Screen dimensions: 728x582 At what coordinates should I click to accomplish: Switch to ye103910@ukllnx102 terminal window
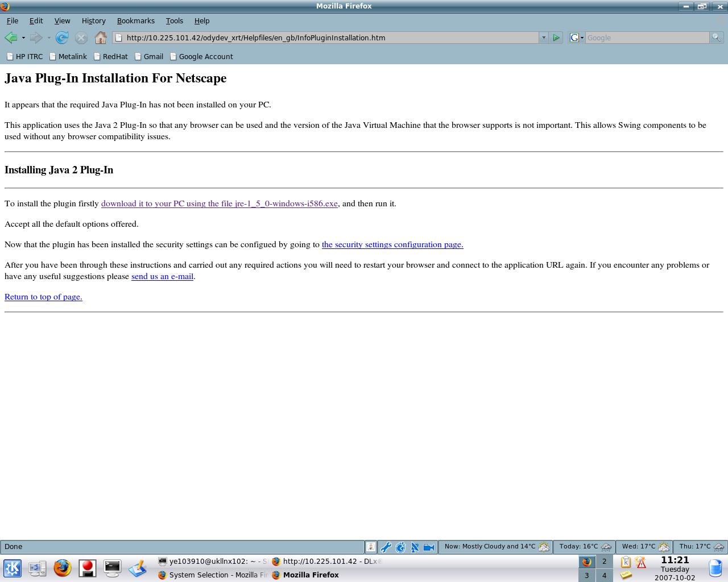point(213,561)
